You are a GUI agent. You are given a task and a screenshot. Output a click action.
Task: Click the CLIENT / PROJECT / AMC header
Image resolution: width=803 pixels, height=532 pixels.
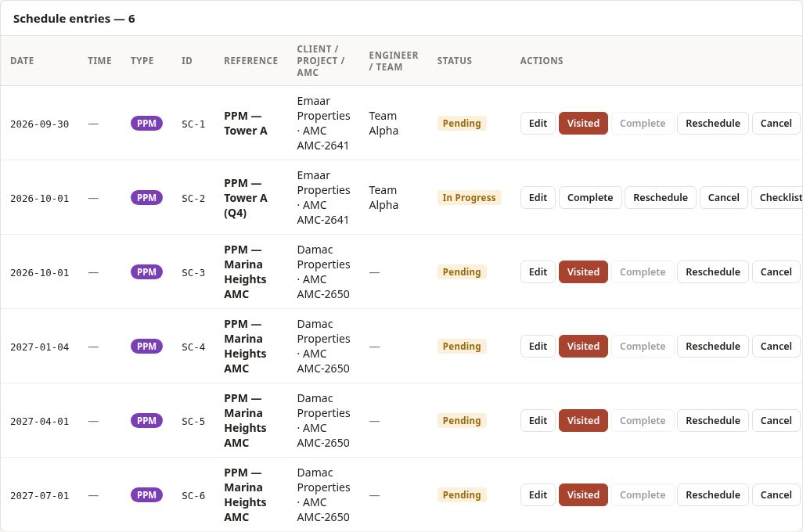point(321,61)
